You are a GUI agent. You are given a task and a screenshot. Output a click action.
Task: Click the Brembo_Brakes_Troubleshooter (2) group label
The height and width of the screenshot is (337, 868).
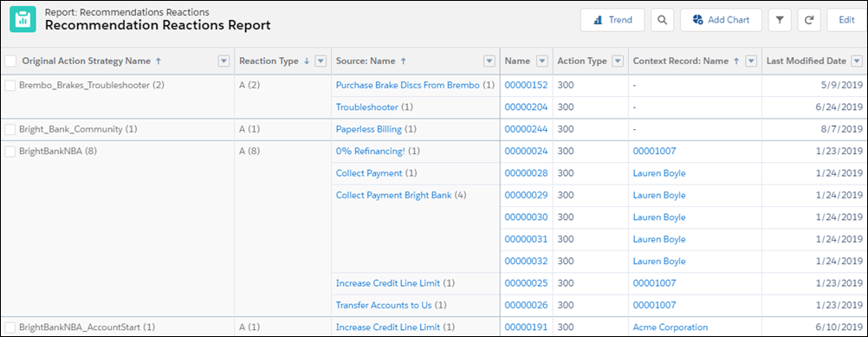point(92,85)
